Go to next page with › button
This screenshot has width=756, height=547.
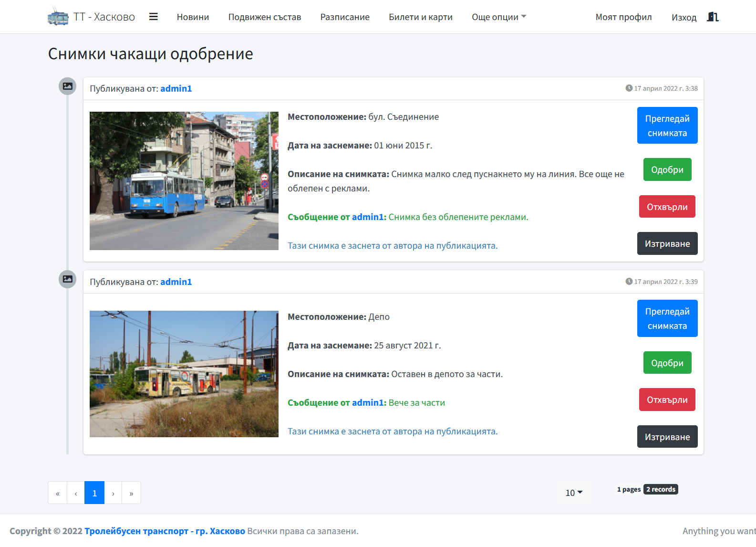click(x=113, y=493)
